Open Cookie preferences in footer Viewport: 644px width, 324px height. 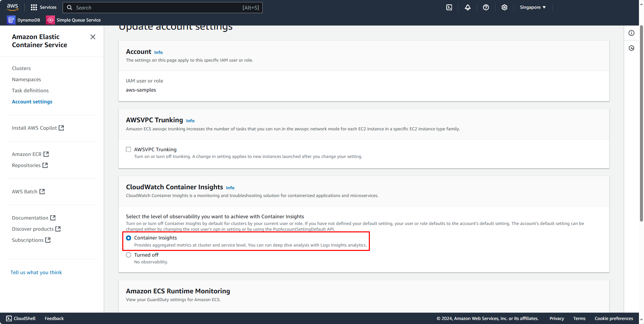(614, 319)
